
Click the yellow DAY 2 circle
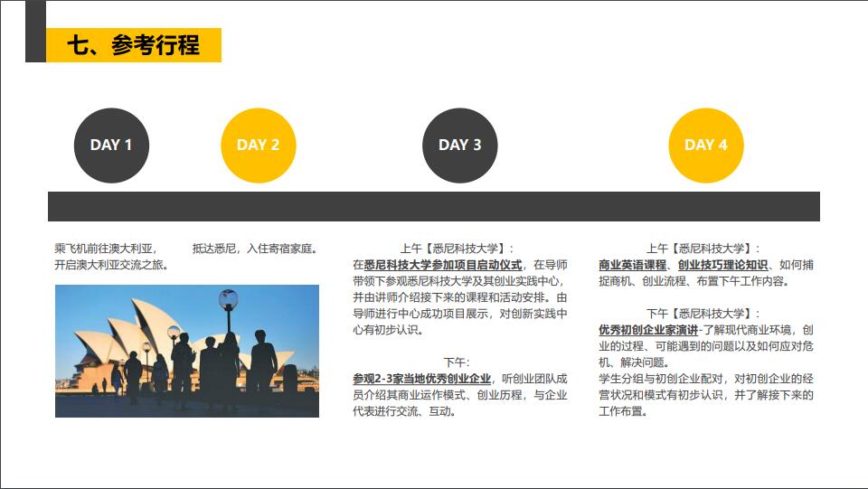click(x=258, y=146)
